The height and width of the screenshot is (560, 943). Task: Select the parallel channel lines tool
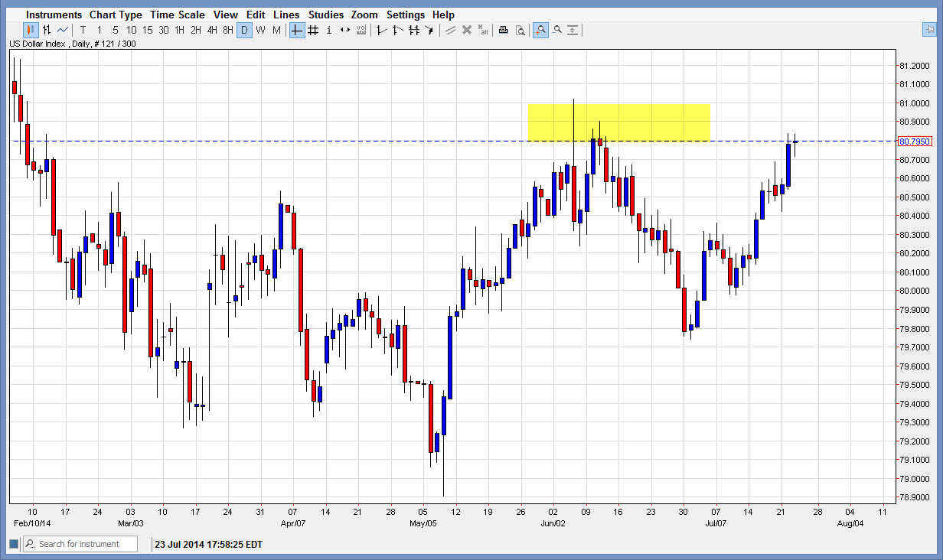pos(413,30)
